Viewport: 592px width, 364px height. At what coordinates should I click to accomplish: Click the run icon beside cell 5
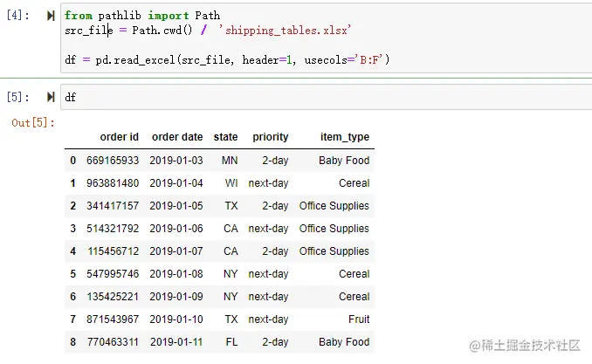pyautogui.click(x=50, y=97)
